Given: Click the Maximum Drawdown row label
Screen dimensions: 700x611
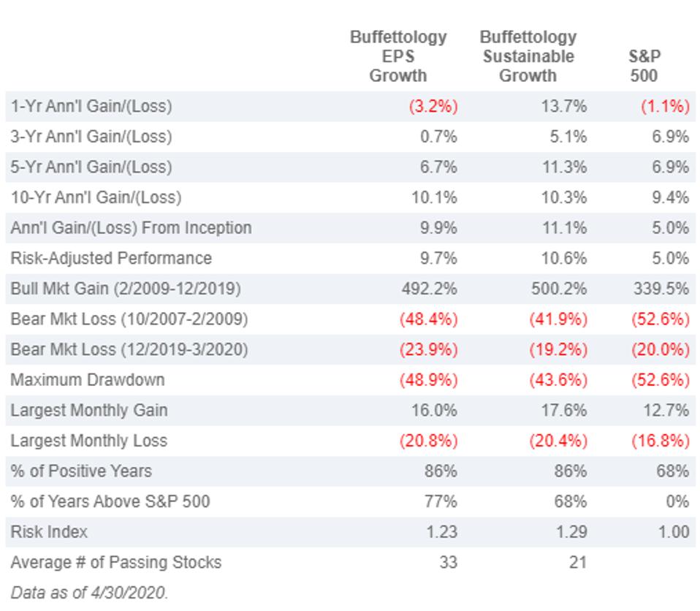Looking at the screenshot, I should click(87, 380).
